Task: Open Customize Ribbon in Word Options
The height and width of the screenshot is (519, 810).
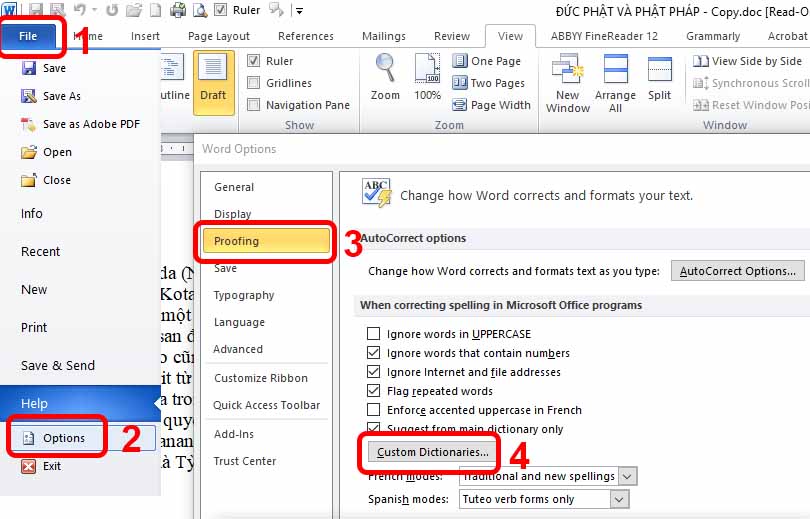Action: 261,378
